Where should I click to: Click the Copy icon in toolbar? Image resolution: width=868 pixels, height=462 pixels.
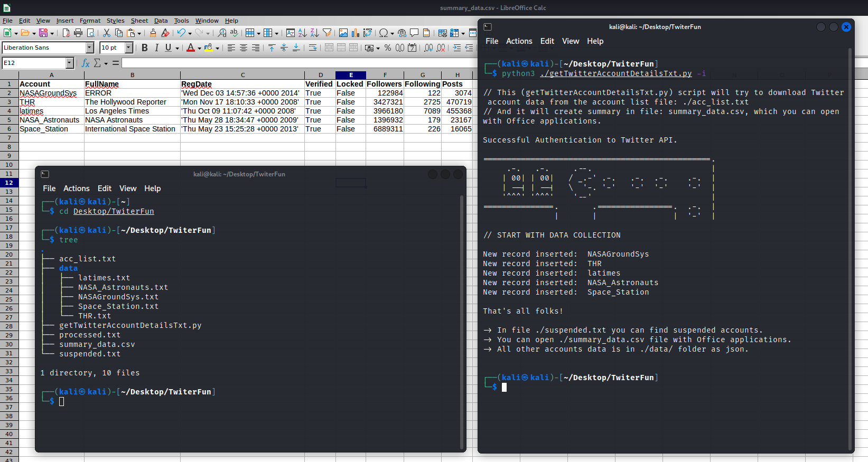(119, 33)
